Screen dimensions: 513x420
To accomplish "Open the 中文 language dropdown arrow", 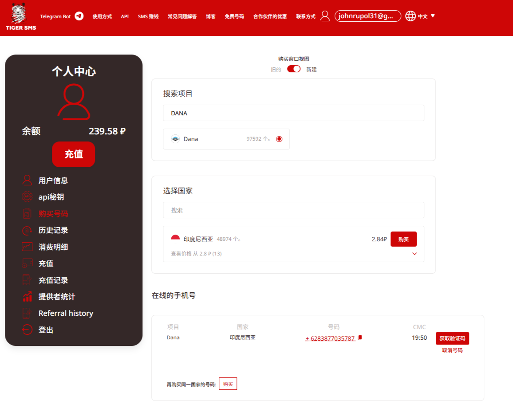I will pyautogui.click(x=433, y=16).
